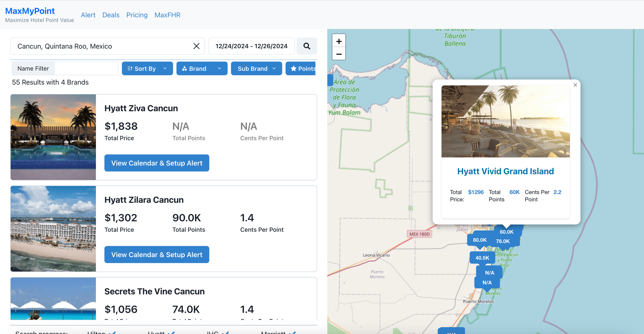Close the Hyatt Vivid Grand Island popup
This screenshot has width=644, height=334.
pyautogui.click(x=575, y=85)
